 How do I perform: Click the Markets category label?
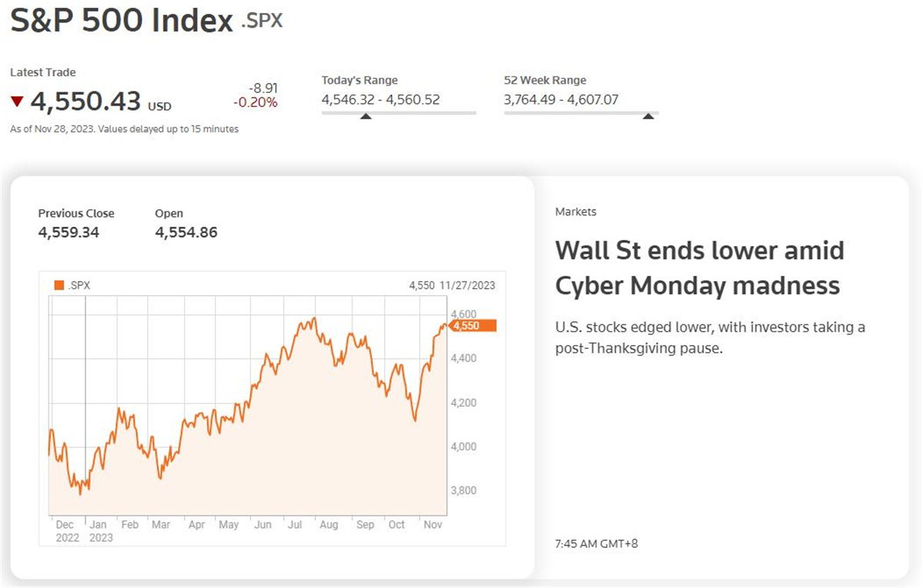pos(575,211)
